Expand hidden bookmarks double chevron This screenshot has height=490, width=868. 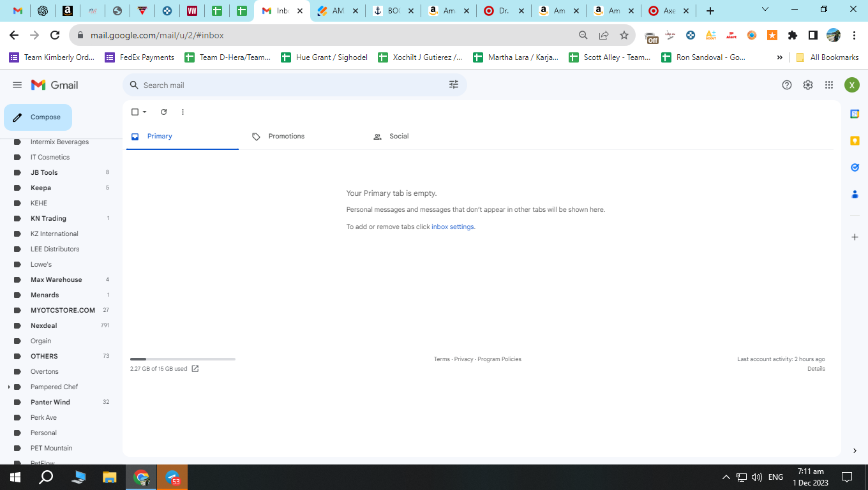[779, 57]
